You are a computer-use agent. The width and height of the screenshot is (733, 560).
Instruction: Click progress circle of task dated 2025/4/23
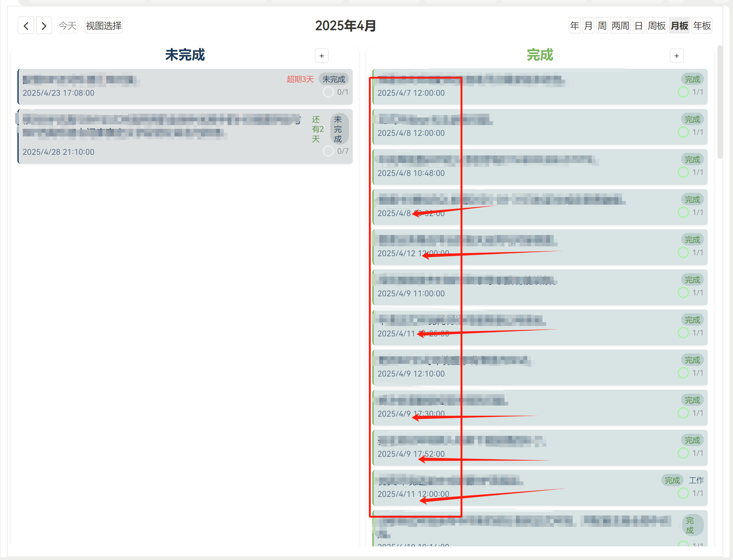(328, 92)
